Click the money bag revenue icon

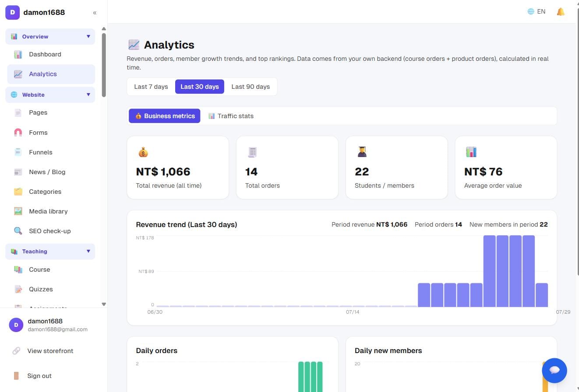click(x=143, y=152)
